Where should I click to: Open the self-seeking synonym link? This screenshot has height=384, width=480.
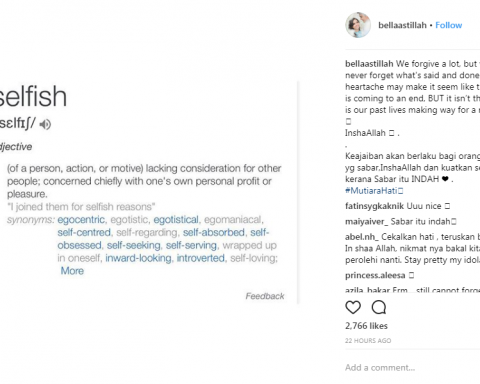134,245
